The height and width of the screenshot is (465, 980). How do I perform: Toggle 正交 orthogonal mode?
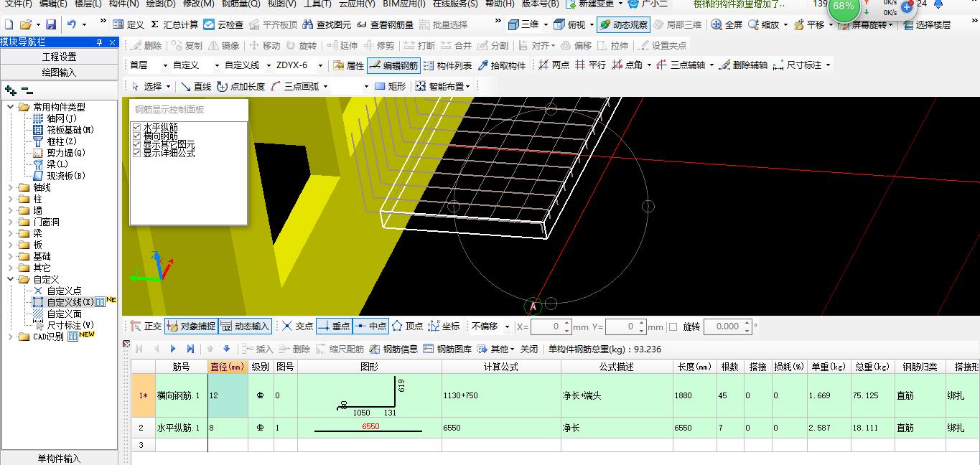145,327
